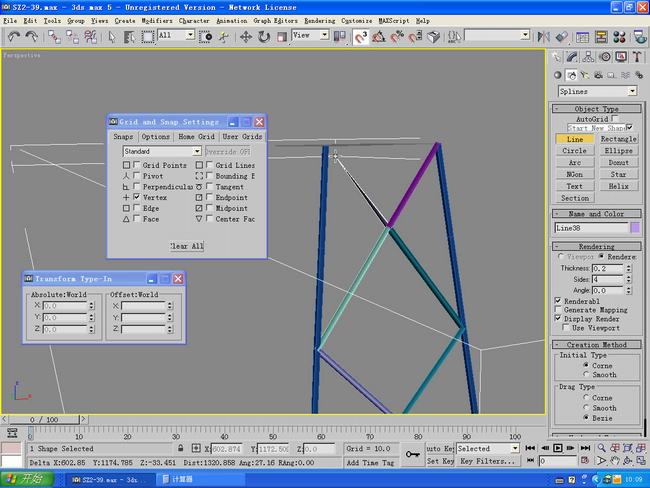Uncheck the Renderable checkbox
The width and height of the screenshot is (650, 488).
[x=558, y=301]
